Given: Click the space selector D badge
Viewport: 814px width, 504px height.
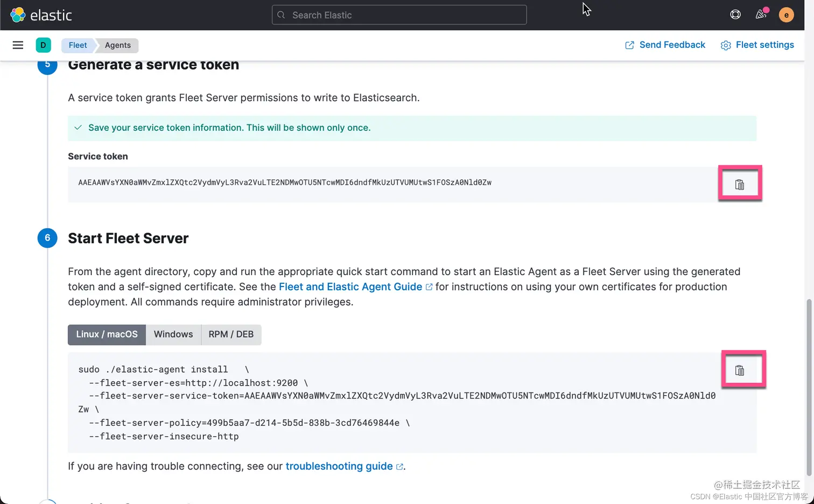Looking at the screenshot, I should point(44,45).
